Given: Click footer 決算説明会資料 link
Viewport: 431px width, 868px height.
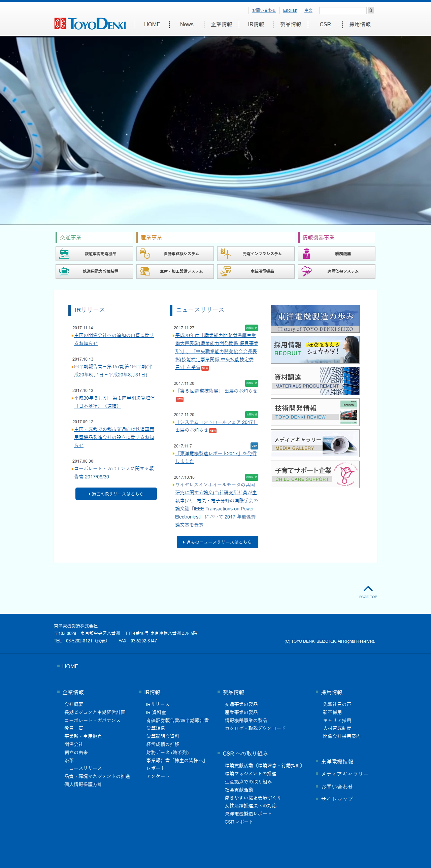Looking at the screenshot, I should [x=163, y=736].
